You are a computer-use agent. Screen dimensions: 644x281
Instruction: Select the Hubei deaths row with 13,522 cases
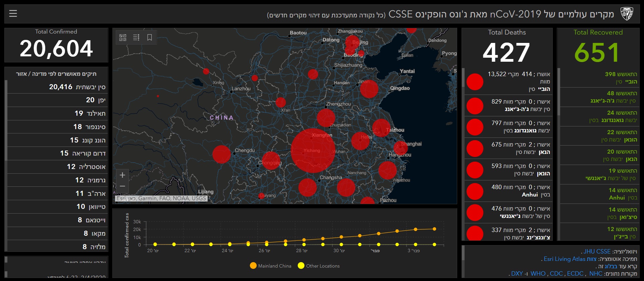click(508, 81)
